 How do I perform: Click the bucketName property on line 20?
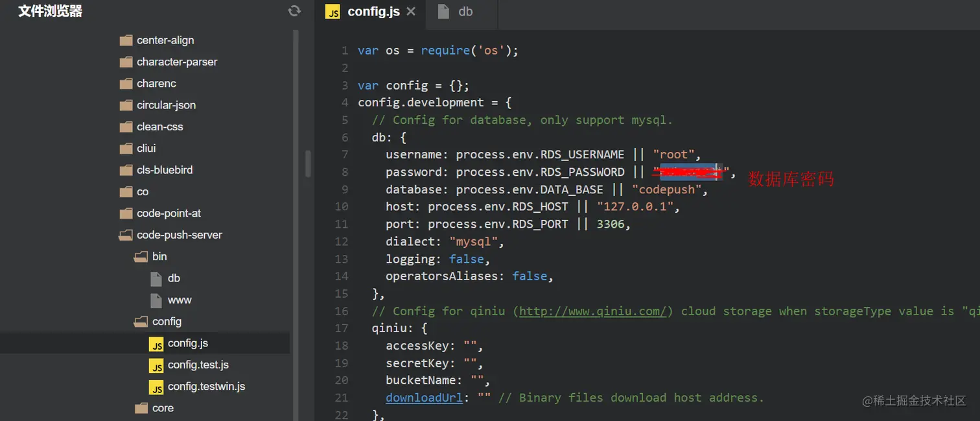[x=425, y=380]
